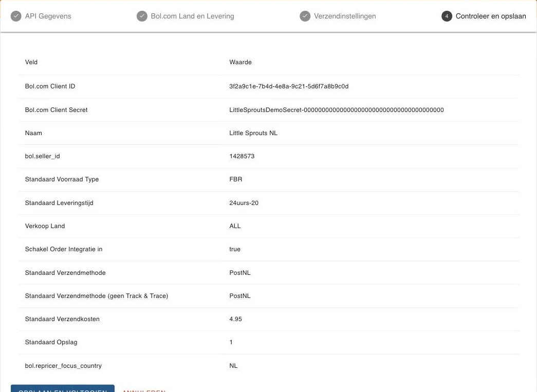Click the Bol.com Client Secret label
The width and height of the screenshot is (537, 392).
pos(56,110)
